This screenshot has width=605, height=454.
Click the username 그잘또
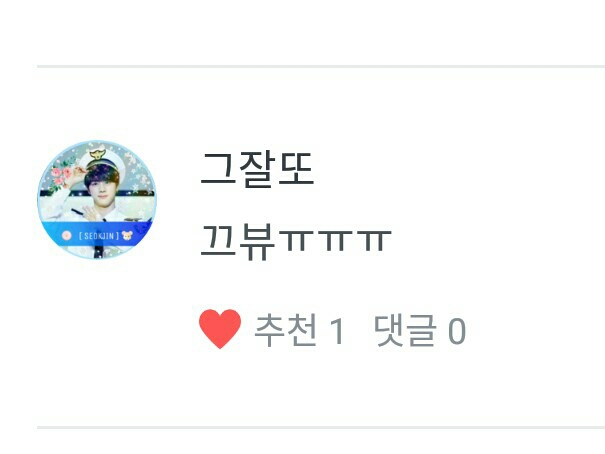pyautogui.click(x=257, y=170)
